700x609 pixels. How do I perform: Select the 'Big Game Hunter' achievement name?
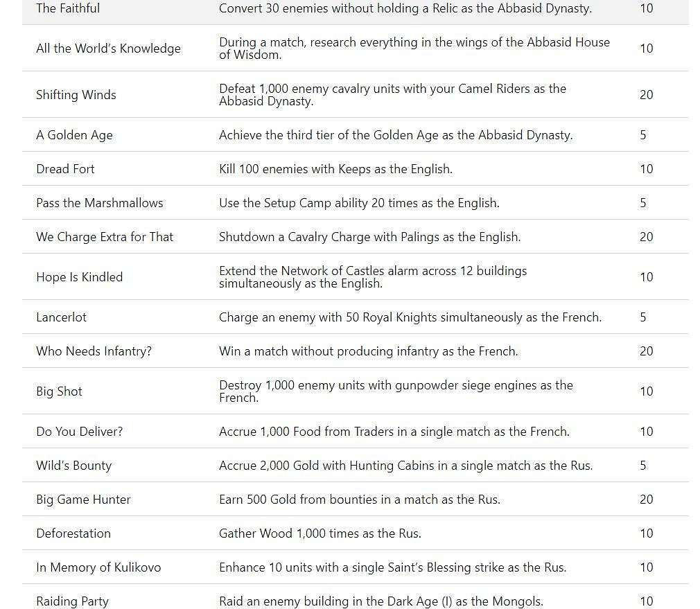[83, 500]
